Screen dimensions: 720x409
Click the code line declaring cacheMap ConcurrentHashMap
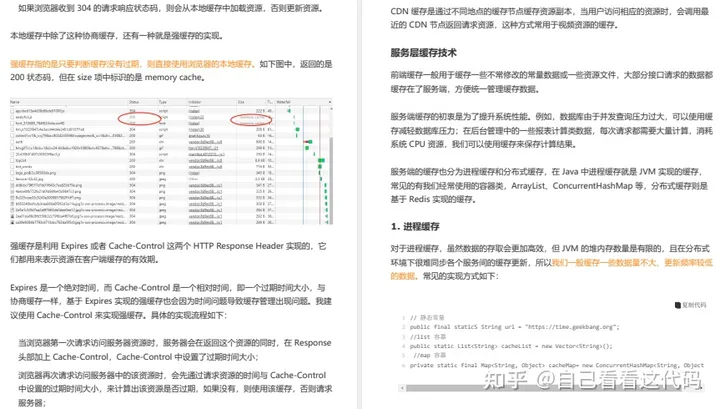coord(557,365)
